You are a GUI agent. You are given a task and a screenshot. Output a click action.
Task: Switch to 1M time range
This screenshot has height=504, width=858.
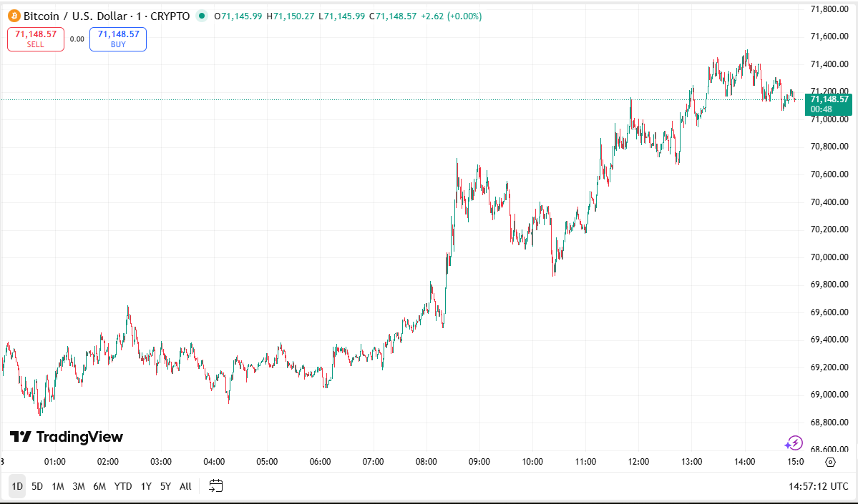coord(58,486)
